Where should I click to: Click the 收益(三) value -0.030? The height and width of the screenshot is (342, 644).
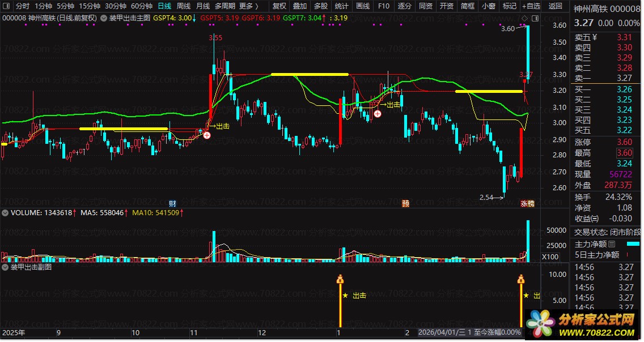pos(620,219)
